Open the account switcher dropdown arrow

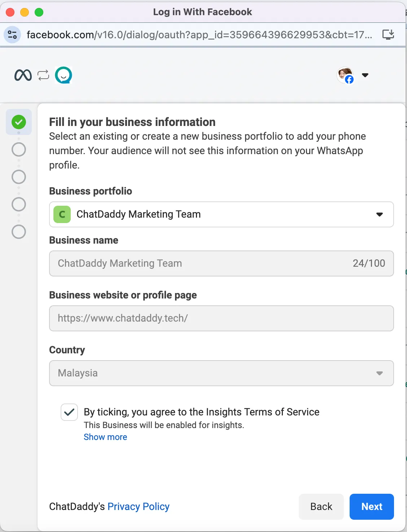(x=365, y=75)
